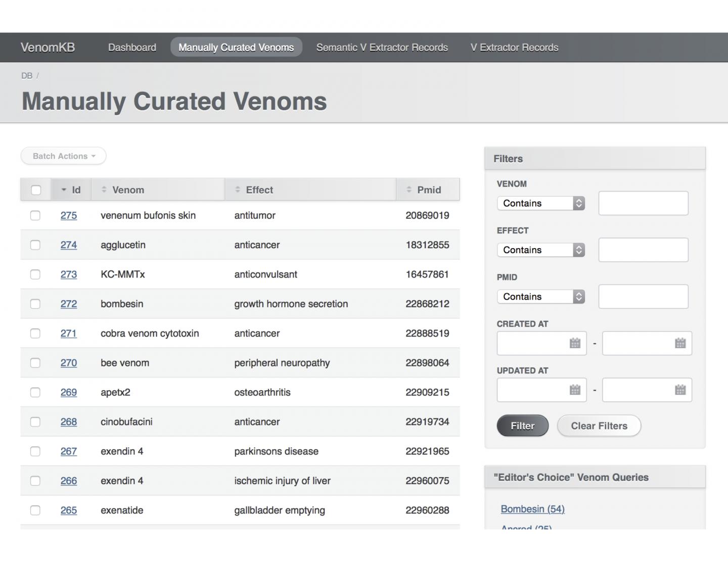Click the sort arrows on the Pmid column
This screenshot has height=562, width=728.
(407, 190)
